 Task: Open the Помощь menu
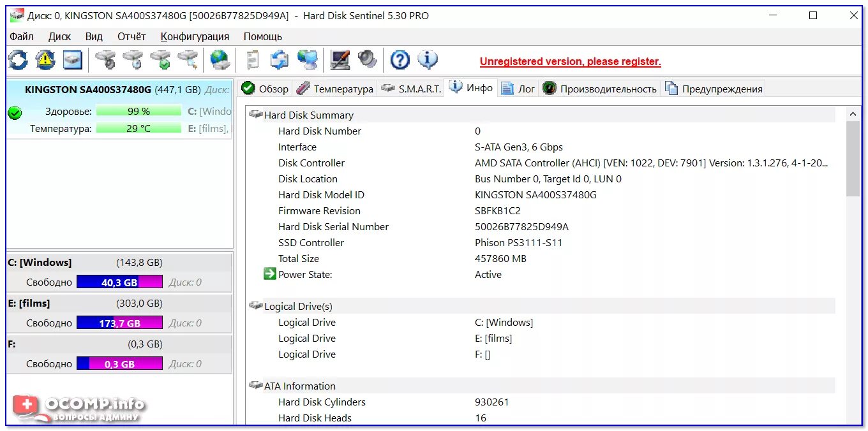point(263,36)
